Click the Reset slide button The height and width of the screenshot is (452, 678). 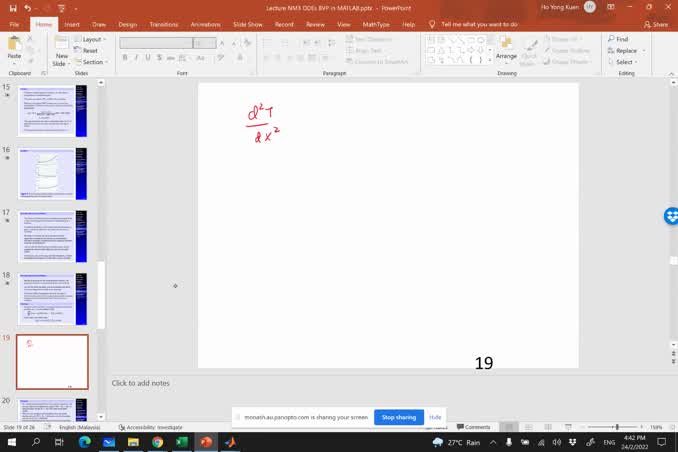[86, 51]
